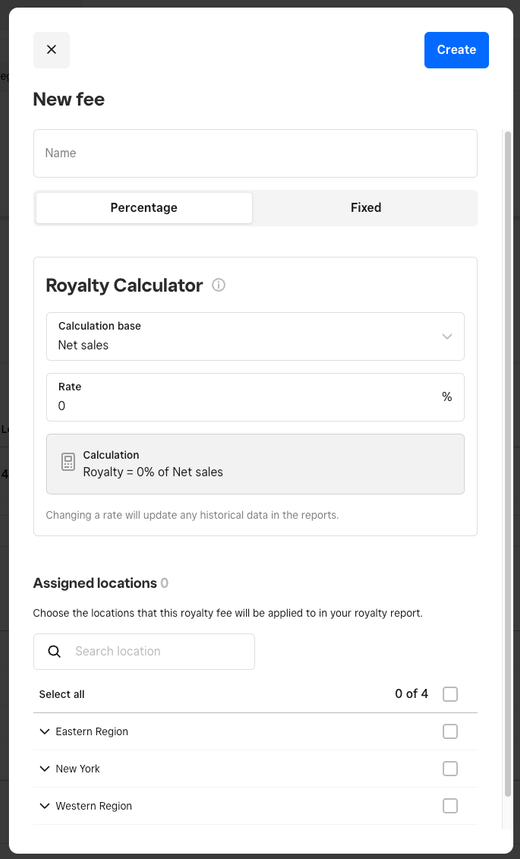This screenshot has width=520, height=859.
Task: Click into the Rate input field
Action: [255, 397]
